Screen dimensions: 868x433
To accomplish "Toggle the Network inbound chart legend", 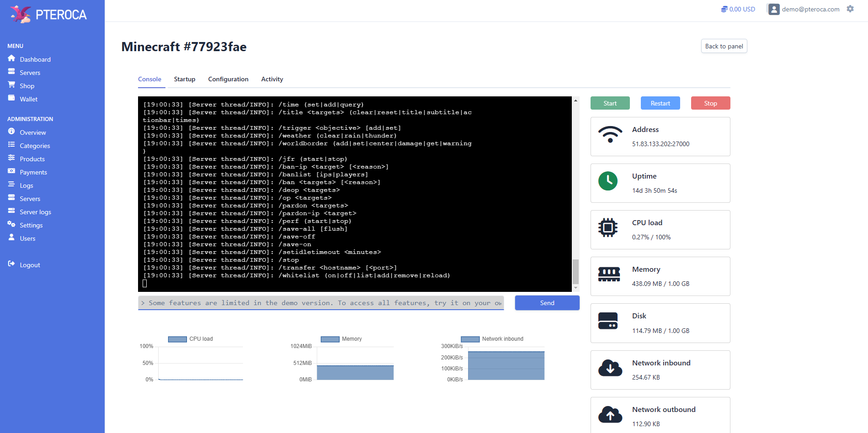I will 492,339.
